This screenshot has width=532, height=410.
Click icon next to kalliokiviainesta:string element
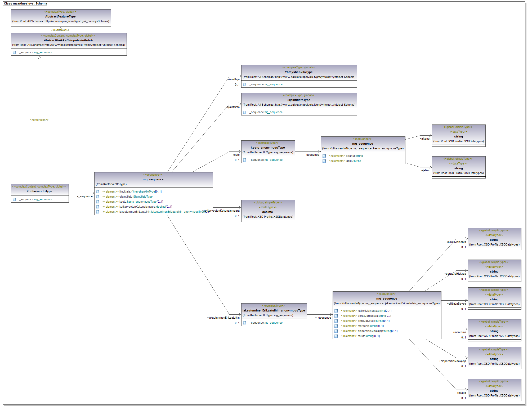[336, 311]
